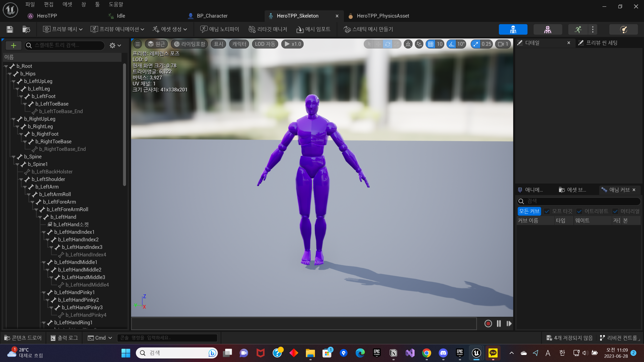Open the Content Drawer

(23, 338)
